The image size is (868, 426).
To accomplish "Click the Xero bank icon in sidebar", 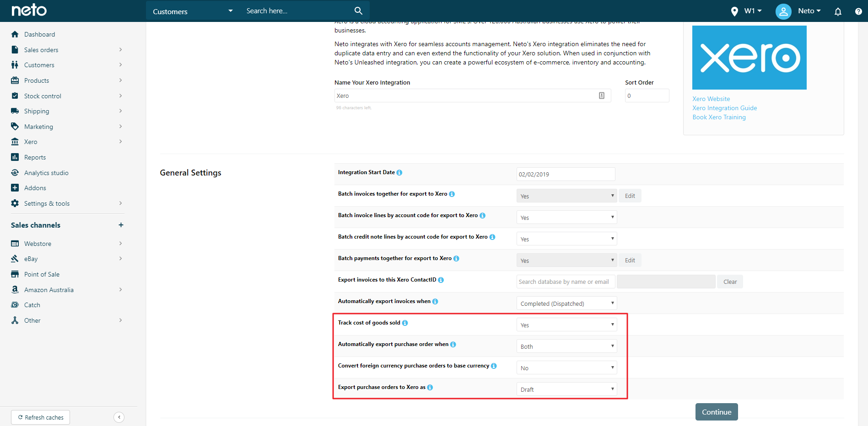I will coord(15,142).
